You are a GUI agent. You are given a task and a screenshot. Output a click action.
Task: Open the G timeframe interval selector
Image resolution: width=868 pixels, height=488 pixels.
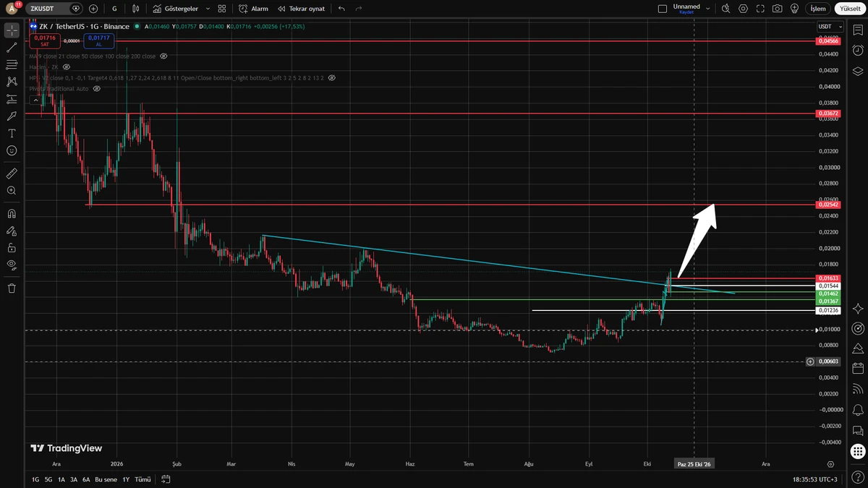coord(114,9)
